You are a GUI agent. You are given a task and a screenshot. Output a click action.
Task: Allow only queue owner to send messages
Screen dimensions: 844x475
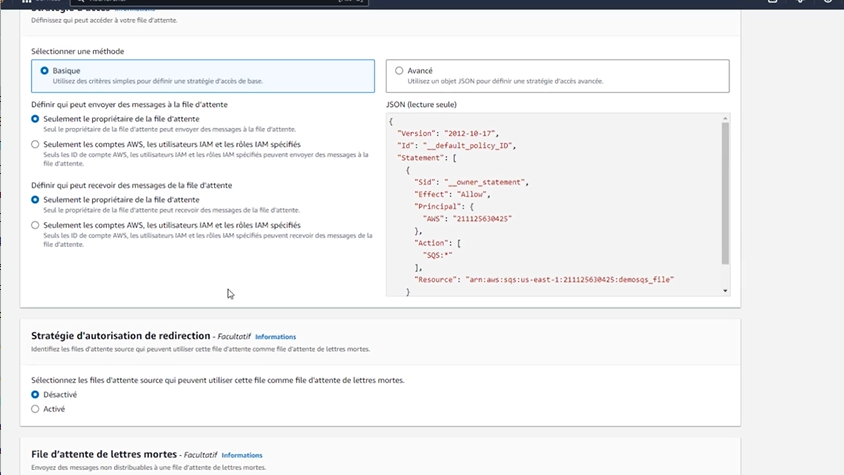coord(36,119)
